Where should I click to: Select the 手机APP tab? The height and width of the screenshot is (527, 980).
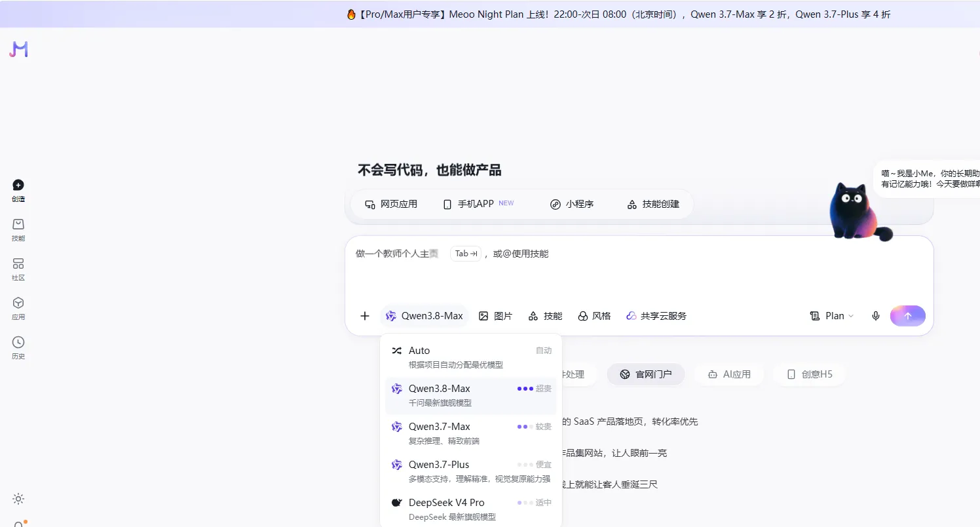[478, 204]
